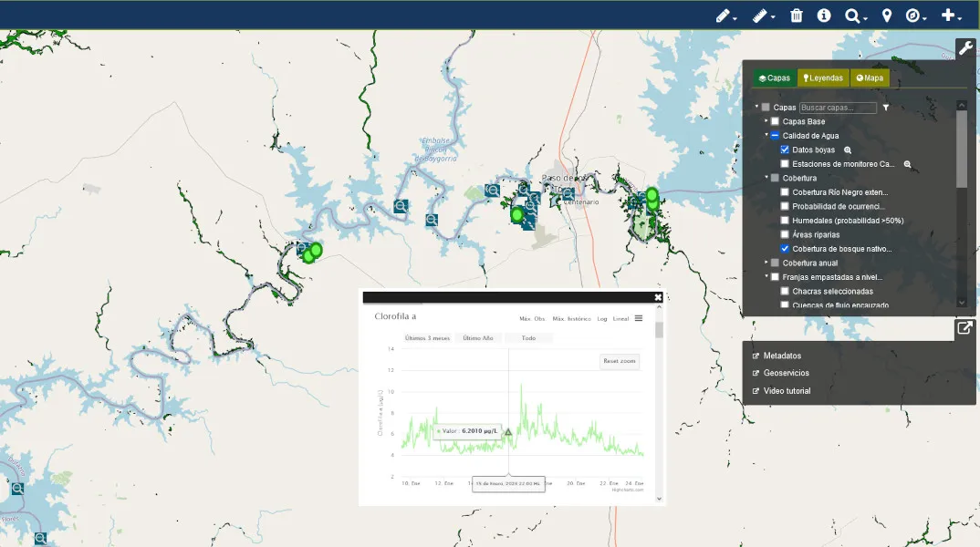980x547 pixels.
Task: Toggle Franjas empastadas a nivel checkbox
Action: [x=775, y=277]
